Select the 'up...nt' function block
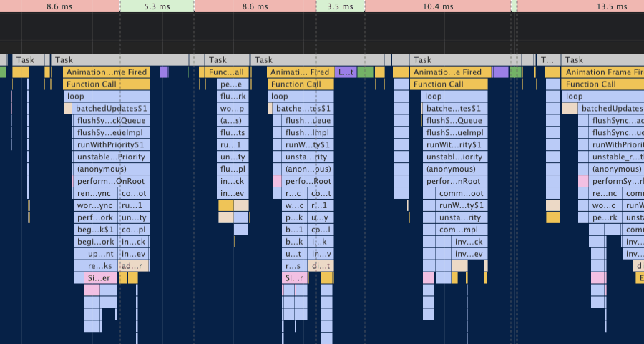Viewport: 644px width, 344px height. (x=100, y=254)
